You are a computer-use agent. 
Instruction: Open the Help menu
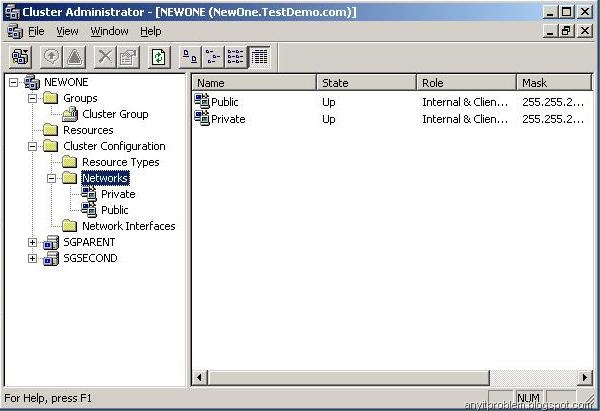(x=150, y=31)
